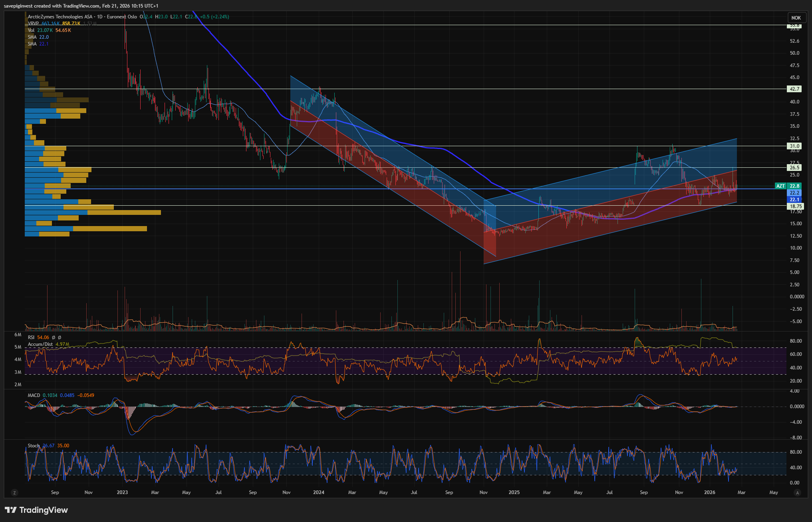
Task: Select the 42.7 horizontal line label
Action: (x=794, y=89)
